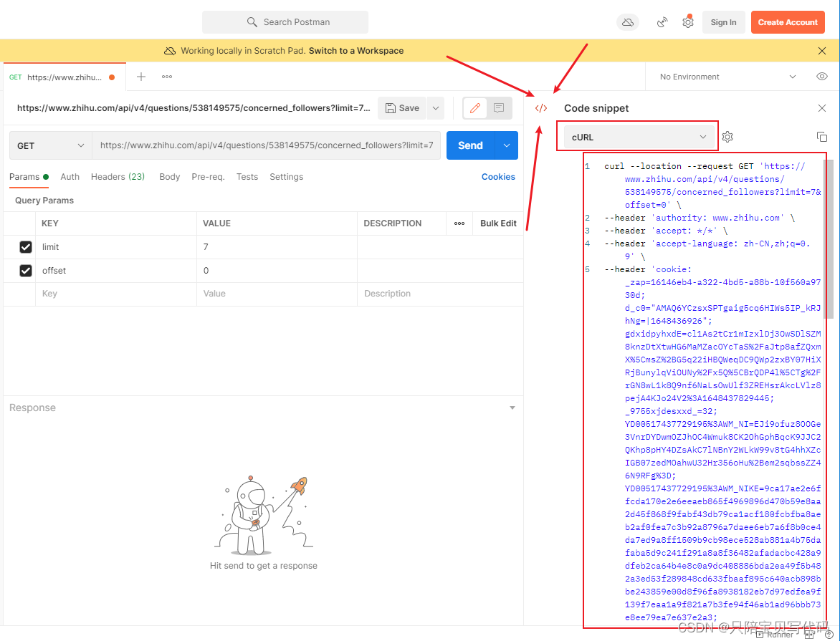Click the Query Params heading
This screenshot has width=840, height=641.
point(44,201)
